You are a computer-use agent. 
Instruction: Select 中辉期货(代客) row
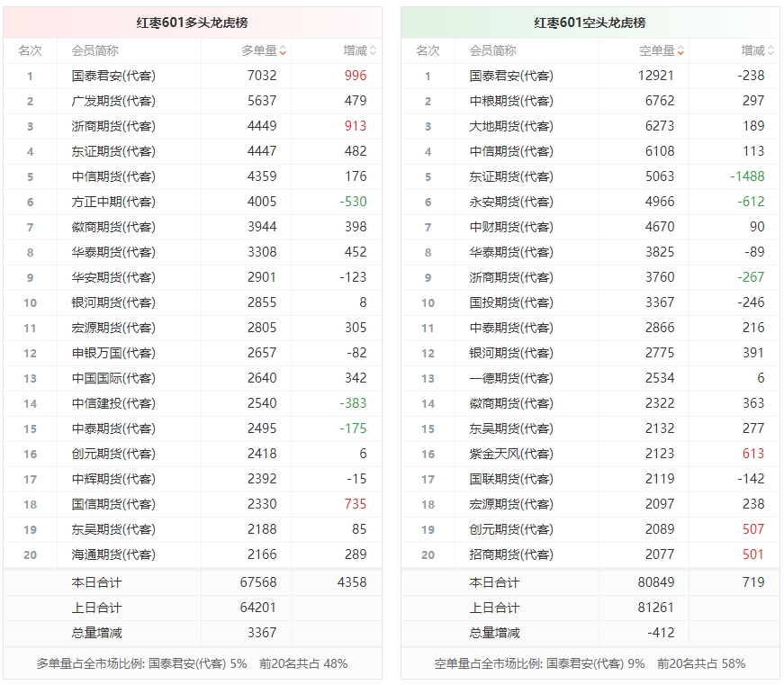coord(193,479)
